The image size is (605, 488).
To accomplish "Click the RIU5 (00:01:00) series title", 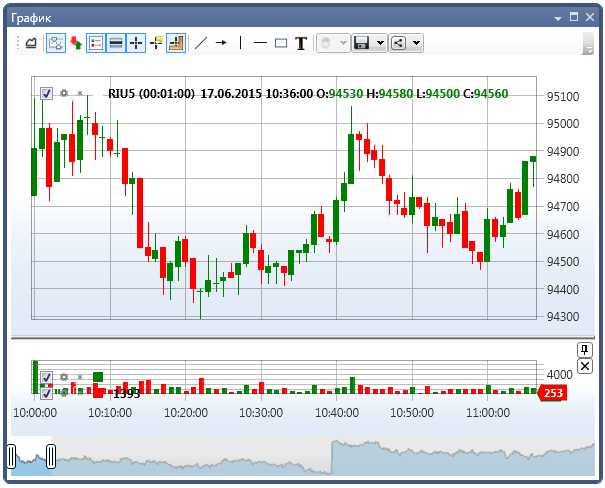I will [151, 94].
